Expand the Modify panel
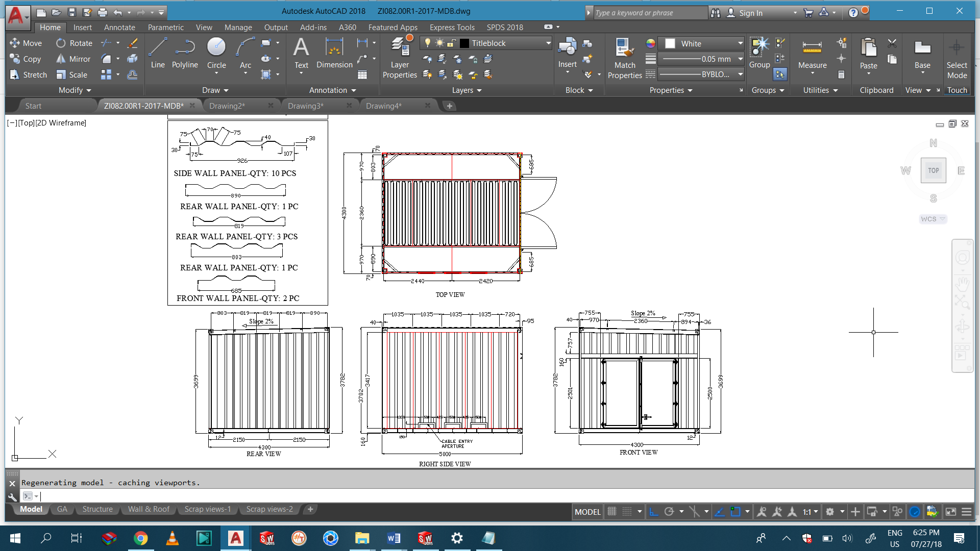The width and height of the screenshot is (980, 551). click(75, 90)
